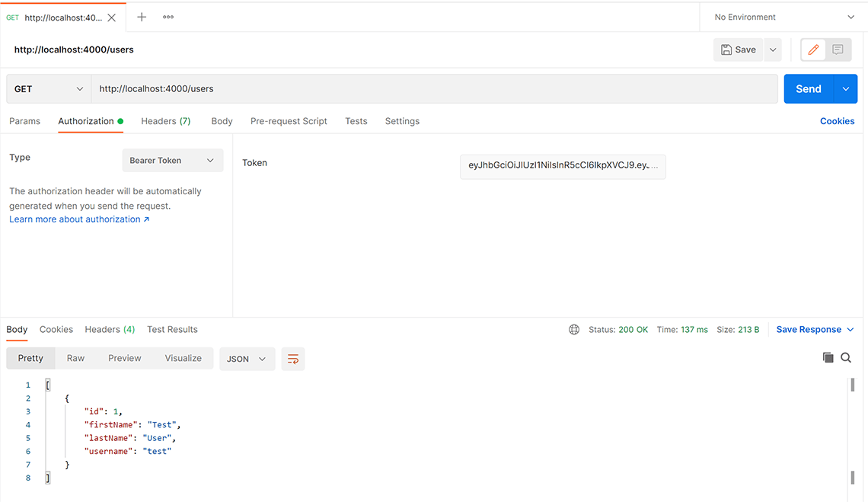The height and width of the screenshot is (502, 868).
Task: Switch response view to Raw
Action: [75, 357]
